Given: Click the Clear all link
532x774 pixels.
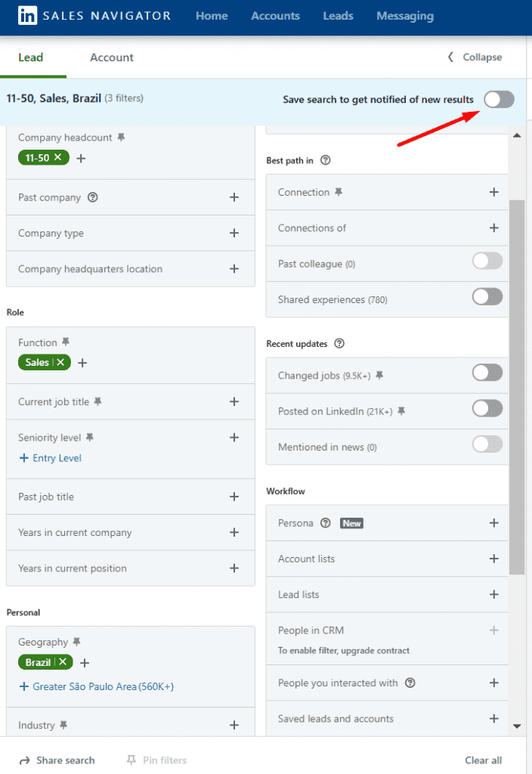Looking at the screenshot, I should pyautogui.click(x=483, y=760).
